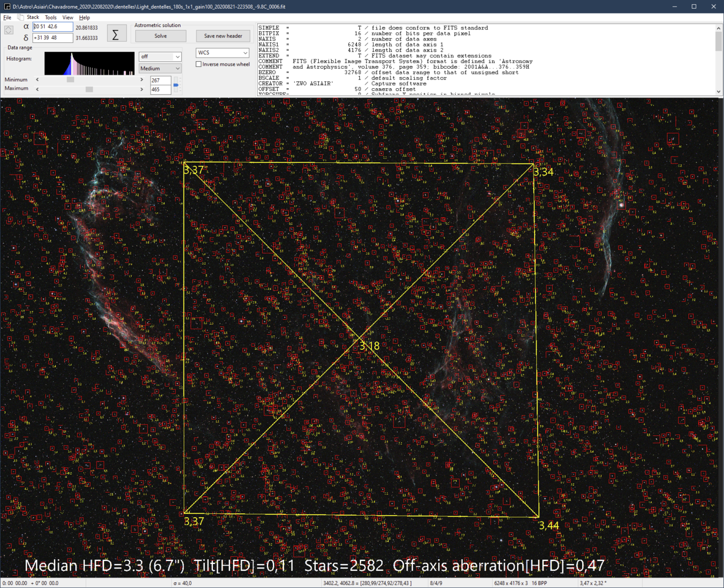Viewport: 724px width, 588px height.
Task: Open the Medium stretch dropdown
Action: [160, 68]
